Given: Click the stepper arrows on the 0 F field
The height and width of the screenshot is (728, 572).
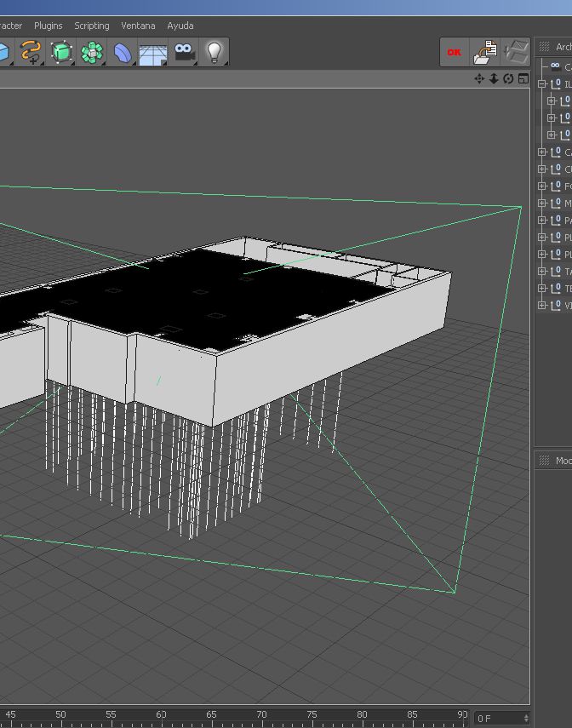Looking at the screenshot, I should pos(525,719).
